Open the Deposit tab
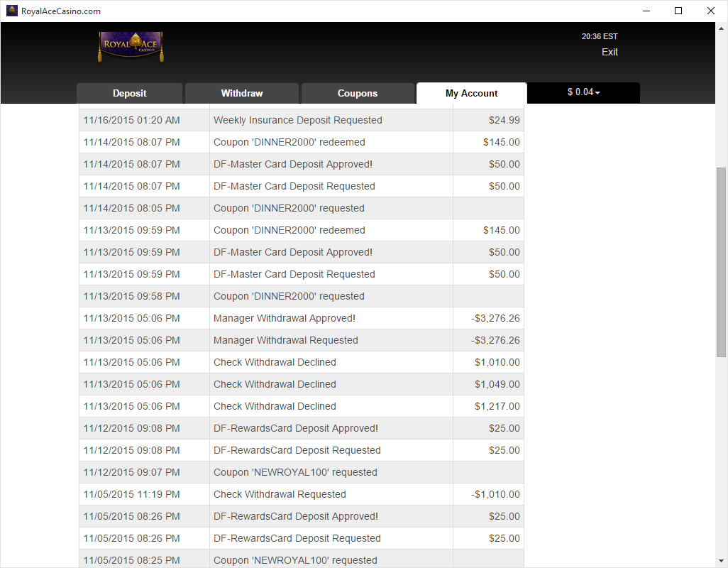The image size is (728, 568). coord(130,93)
